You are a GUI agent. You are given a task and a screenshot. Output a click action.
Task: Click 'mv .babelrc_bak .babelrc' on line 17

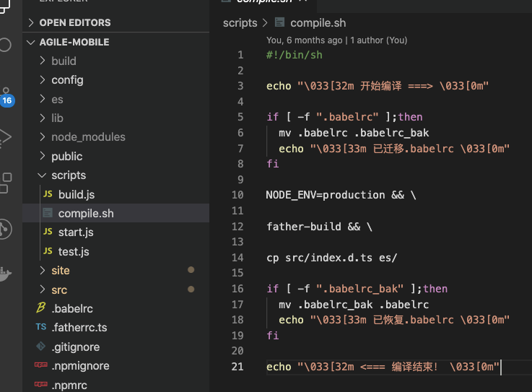[x=354, y=305]
